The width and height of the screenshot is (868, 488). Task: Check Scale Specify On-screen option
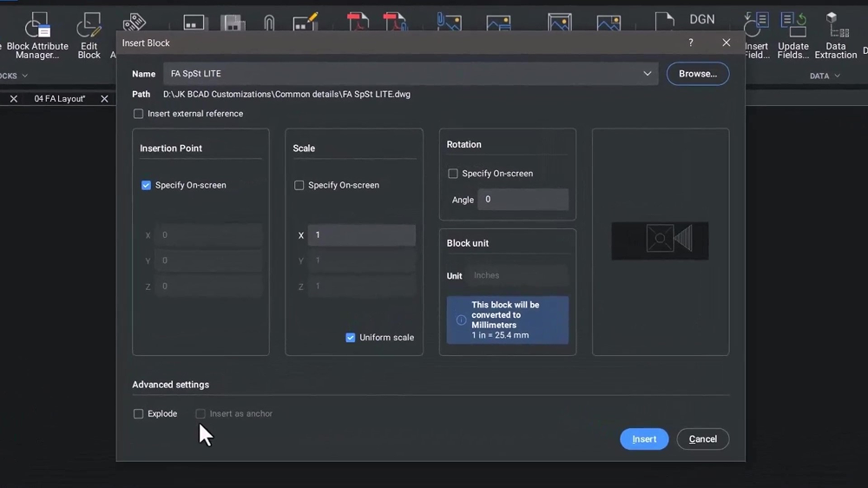click(299, 185)
